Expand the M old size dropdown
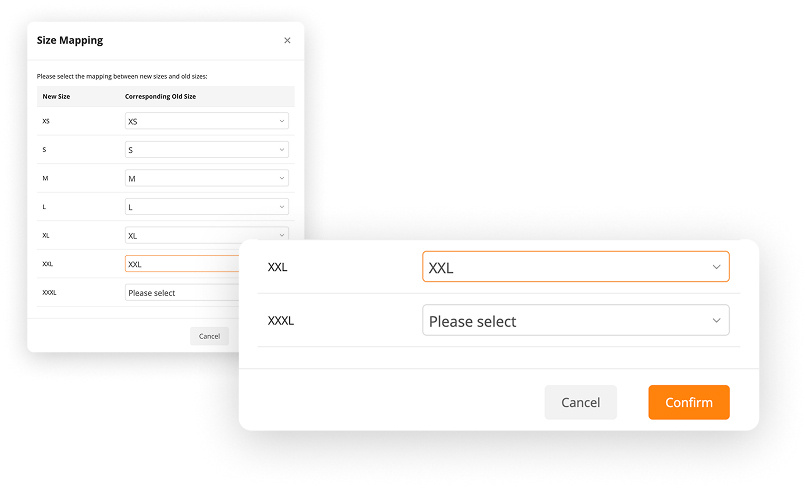Screen dimensions: 811x492 206,178
